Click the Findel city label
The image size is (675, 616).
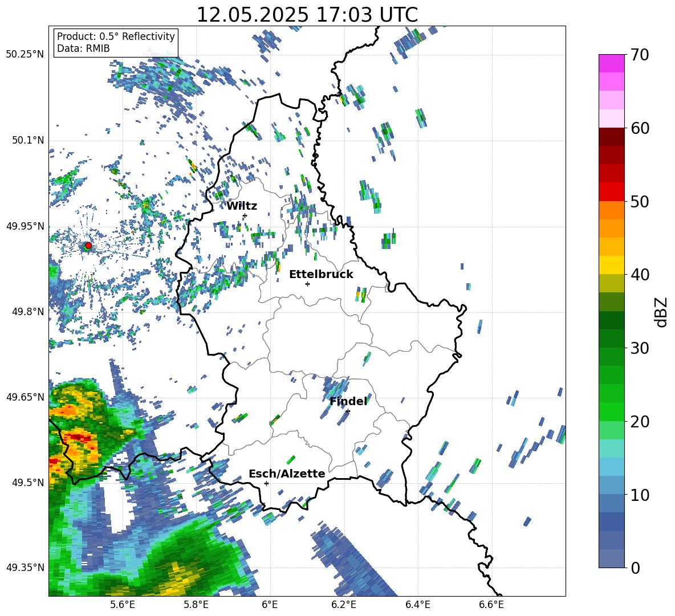coord(348,401)
